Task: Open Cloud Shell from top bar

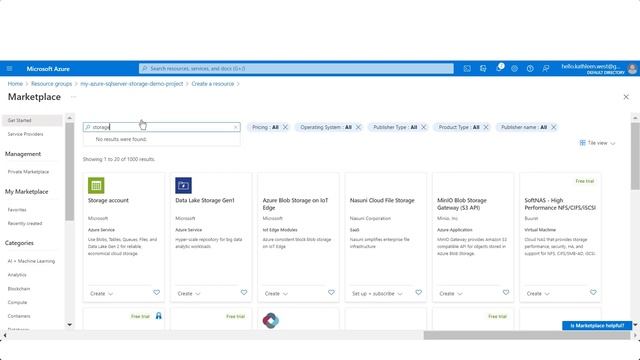Action: 467,69
